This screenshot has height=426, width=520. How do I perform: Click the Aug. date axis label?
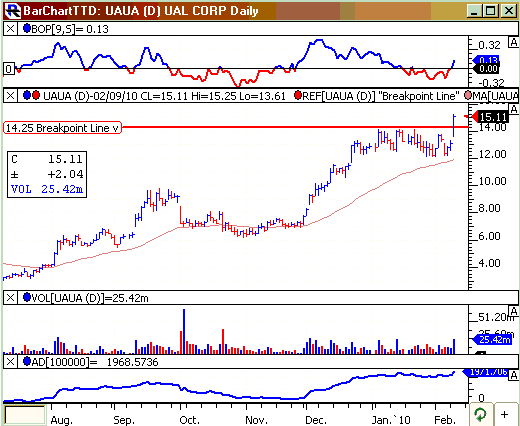(x=62, y=420)
